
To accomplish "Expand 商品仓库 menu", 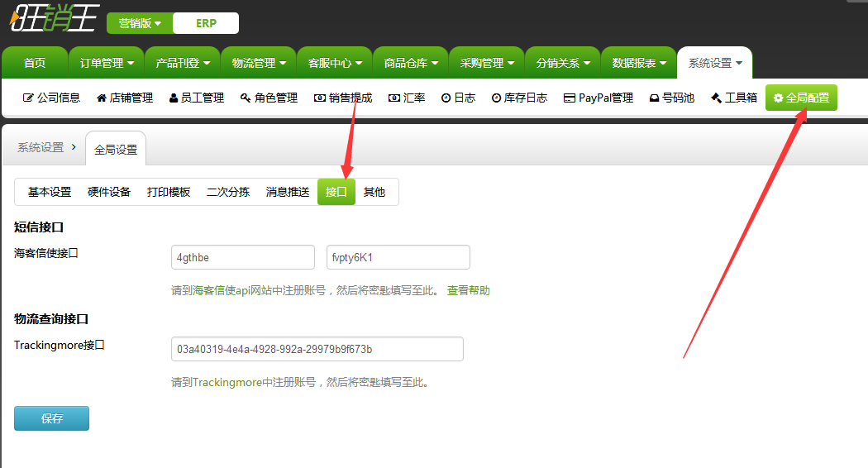I will pyautogui.click(x=411, y=63).
